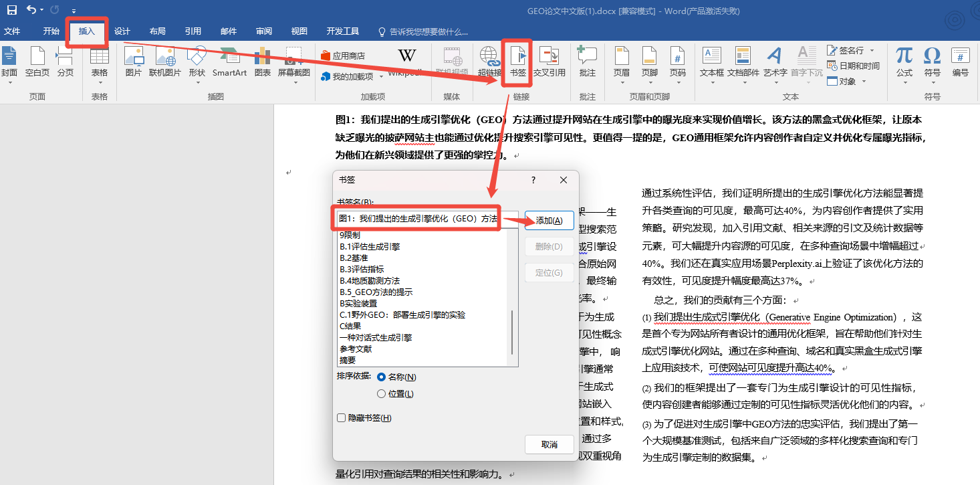Switch to the Design (设计) tab
980x485 pixels.
click(x=122, y=31)
